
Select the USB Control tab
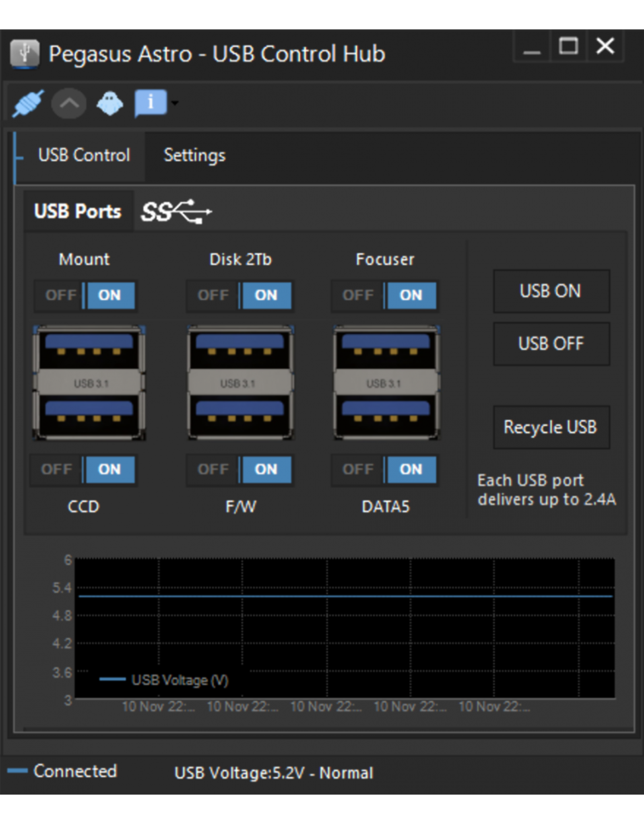click(x=84, y=155)
